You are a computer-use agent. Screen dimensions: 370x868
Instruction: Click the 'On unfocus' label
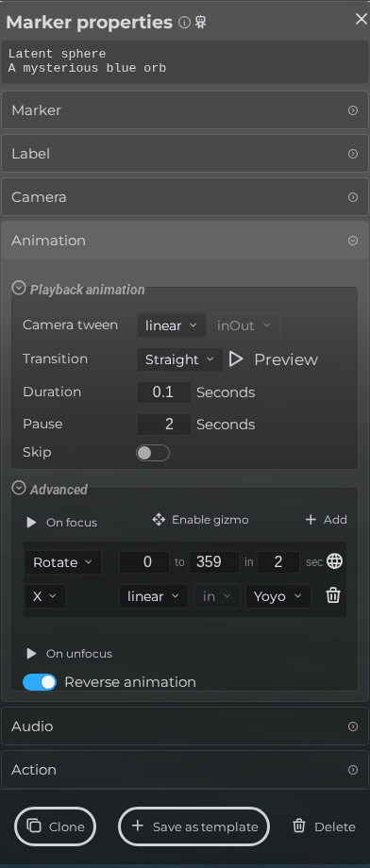79,654
